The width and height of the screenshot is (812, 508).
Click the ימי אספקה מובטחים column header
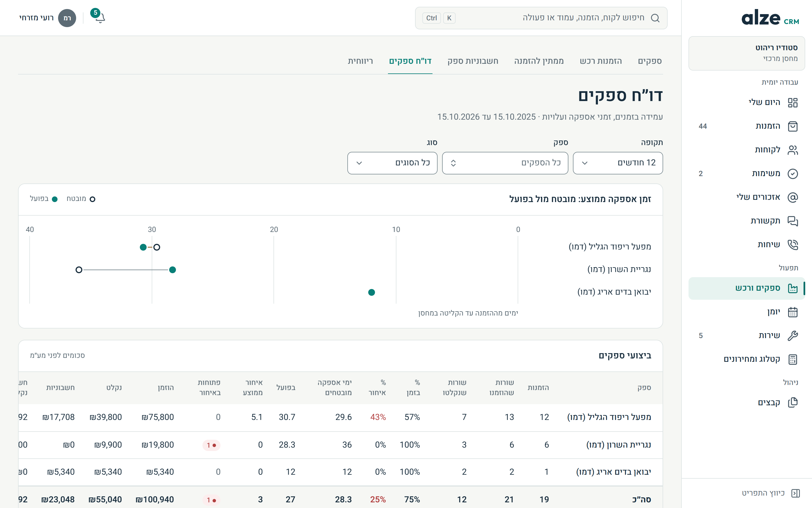335,387
